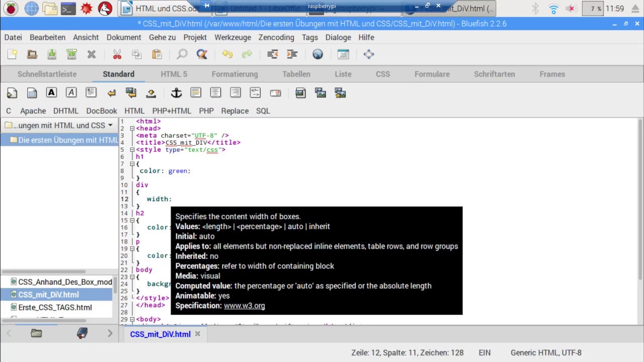
Task: Launch the terminal from the taskbar
Action: pos(68,9)
